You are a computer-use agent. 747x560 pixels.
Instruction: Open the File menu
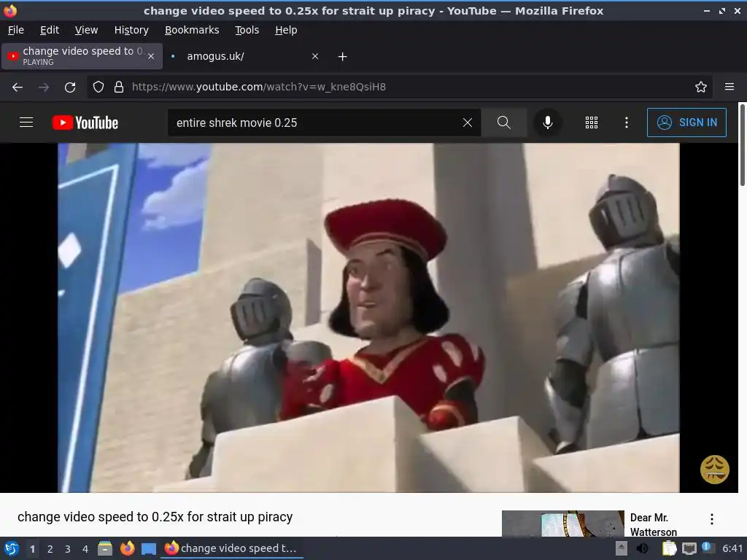16,30
